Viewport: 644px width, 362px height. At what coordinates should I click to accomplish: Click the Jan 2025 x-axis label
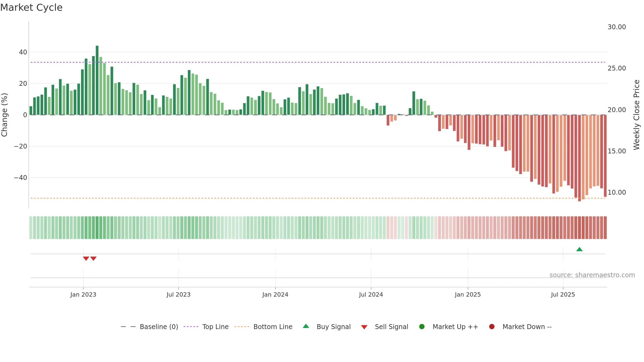[468, 294]
